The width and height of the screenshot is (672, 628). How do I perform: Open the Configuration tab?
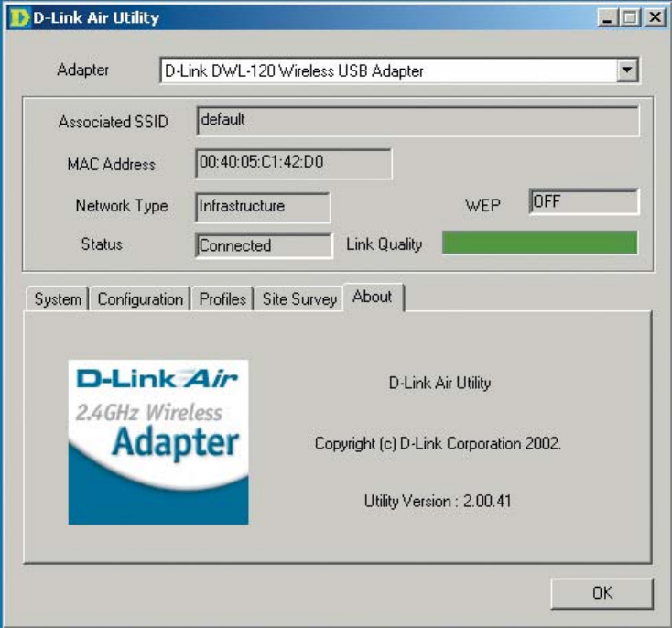click(x=140, y=298)
